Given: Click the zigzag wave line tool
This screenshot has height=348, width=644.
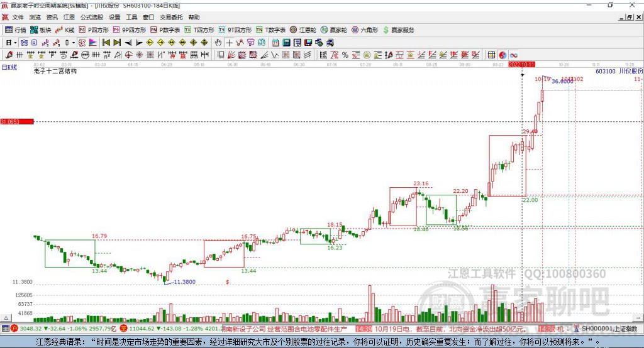Looking at the screenshot, I should (x=275, y=55).
